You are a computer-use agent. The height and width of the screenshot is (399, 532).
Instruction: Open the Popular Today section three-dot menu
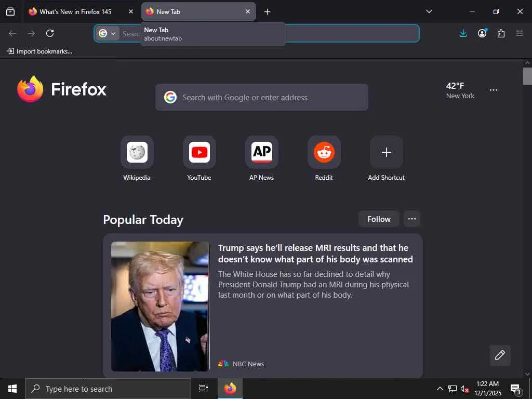pyautogui.click(x=412, y=219)
